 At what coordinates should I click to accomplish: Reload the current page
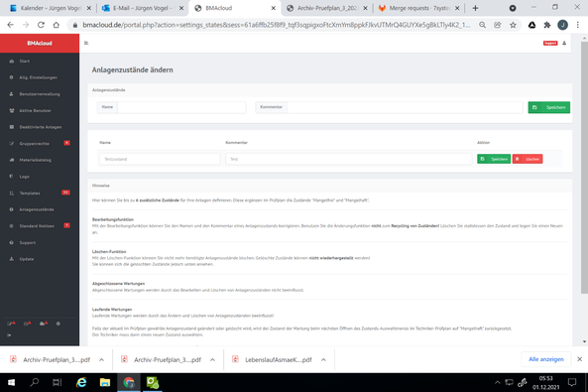click(41, 25)
